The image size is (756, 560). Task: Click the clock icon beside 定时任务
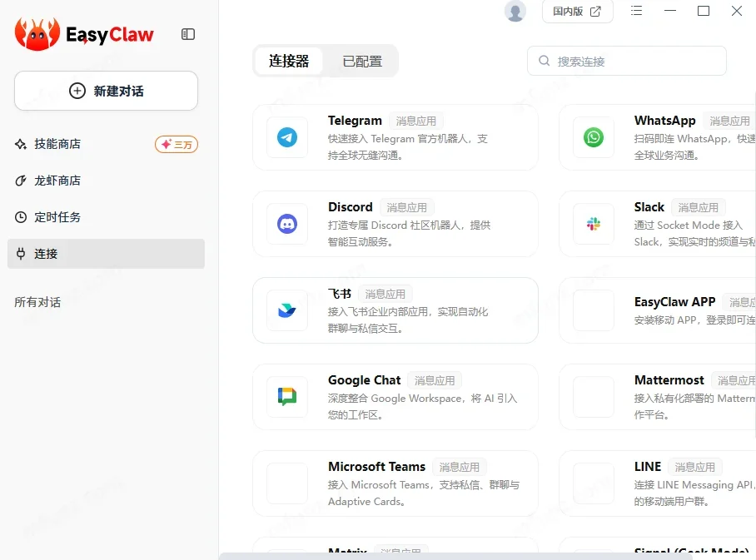click(21, 217)
